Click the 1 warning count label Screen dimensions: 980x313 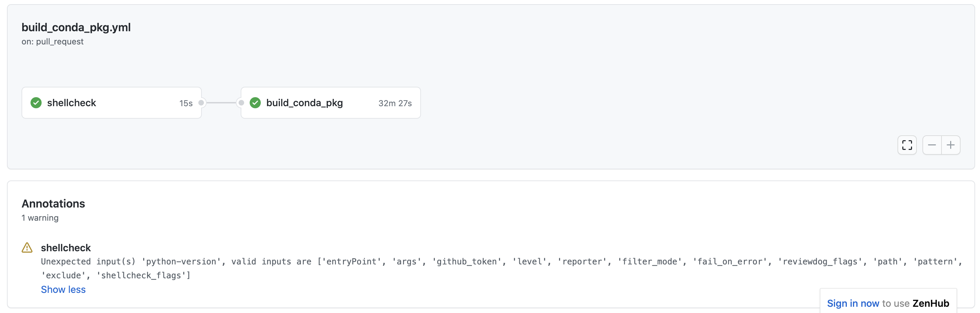[x=40, y=218]
